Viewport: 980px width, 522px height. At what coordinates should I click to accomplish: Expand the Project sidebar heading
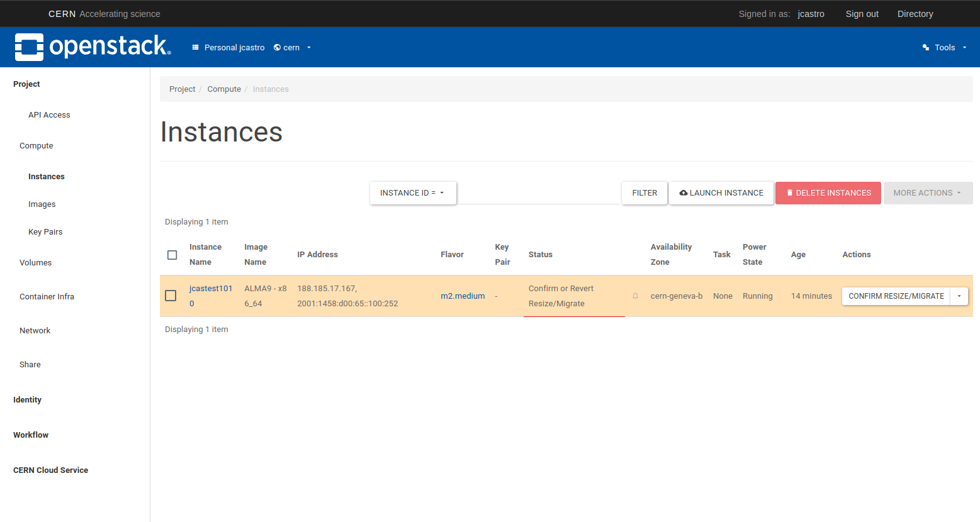26,84
